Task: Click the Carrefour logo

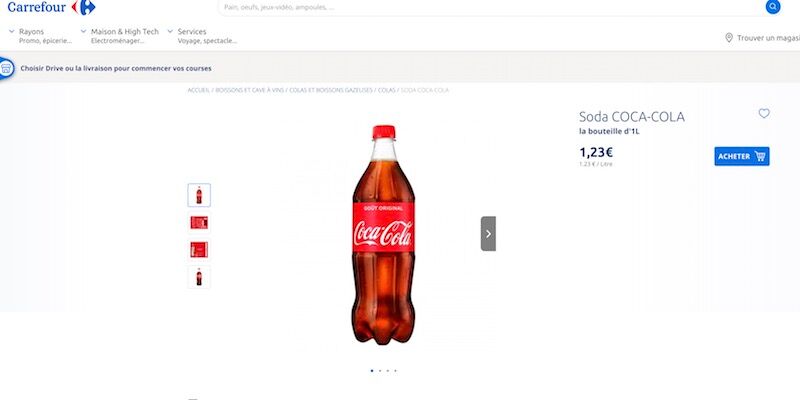Action: pos(52,7)
